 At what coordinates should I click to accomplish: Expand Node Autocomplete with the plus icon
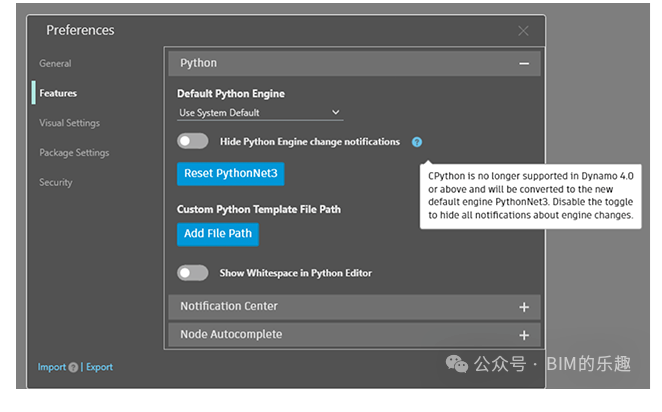click(524, 335)
